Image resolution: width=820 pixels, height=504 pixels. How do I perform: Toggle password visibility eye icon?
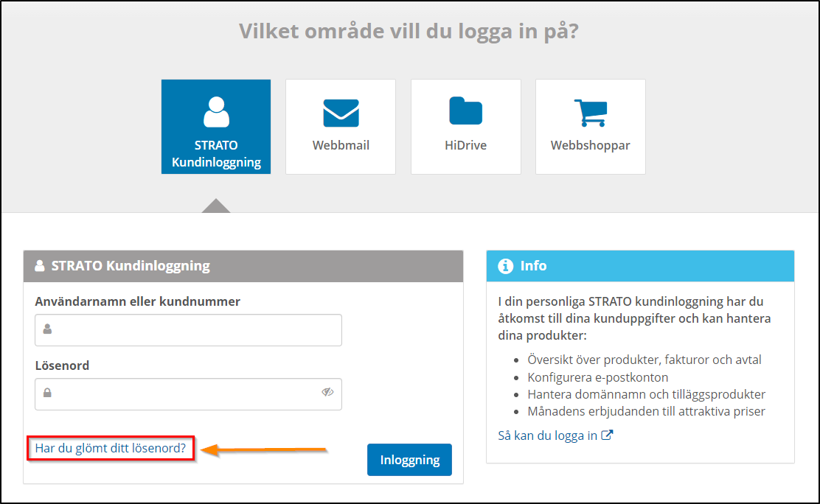pos(328,392)
